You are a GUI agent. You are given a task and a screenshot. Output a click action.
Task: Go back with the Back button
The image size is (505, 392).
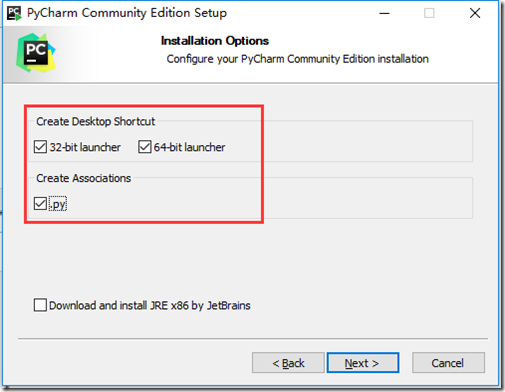coord(288,363)
